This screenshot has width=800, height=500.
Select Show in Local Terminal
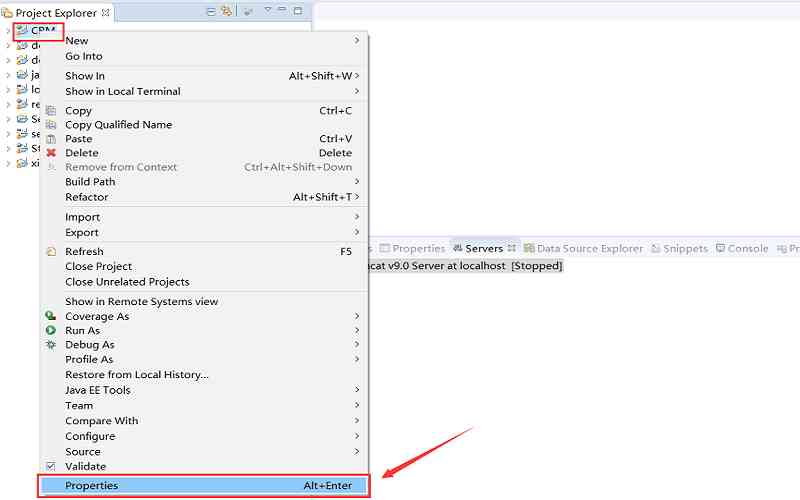click(x=204, y=91)
